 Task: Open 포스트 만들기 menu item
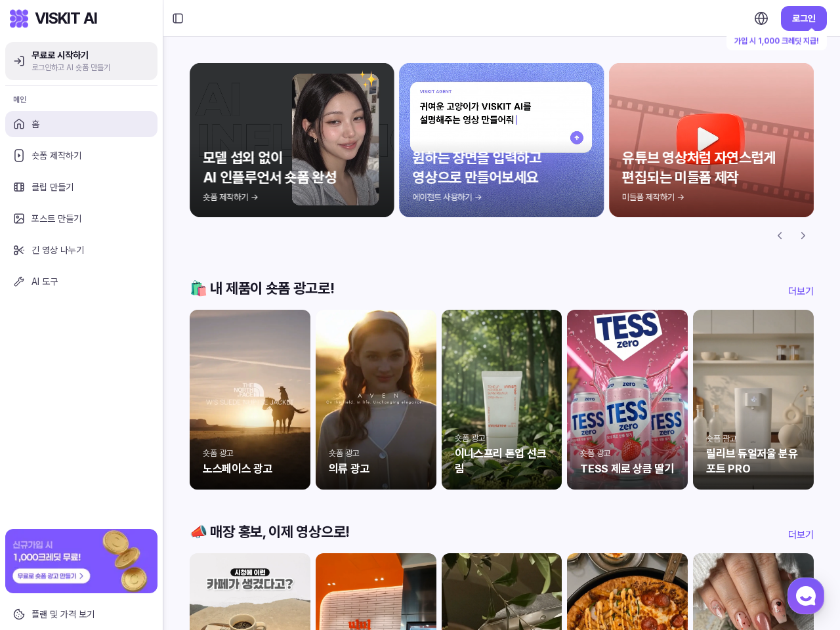[x=81, y=219]
